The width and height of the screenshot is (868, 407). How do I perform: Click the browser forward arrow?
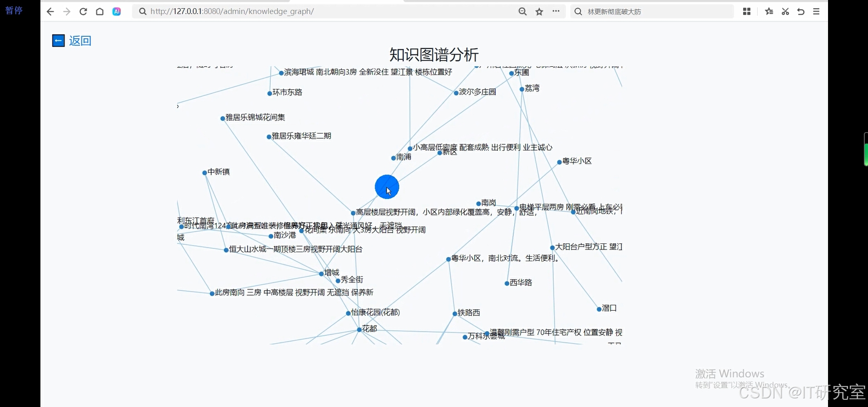(x=67, y=12)
